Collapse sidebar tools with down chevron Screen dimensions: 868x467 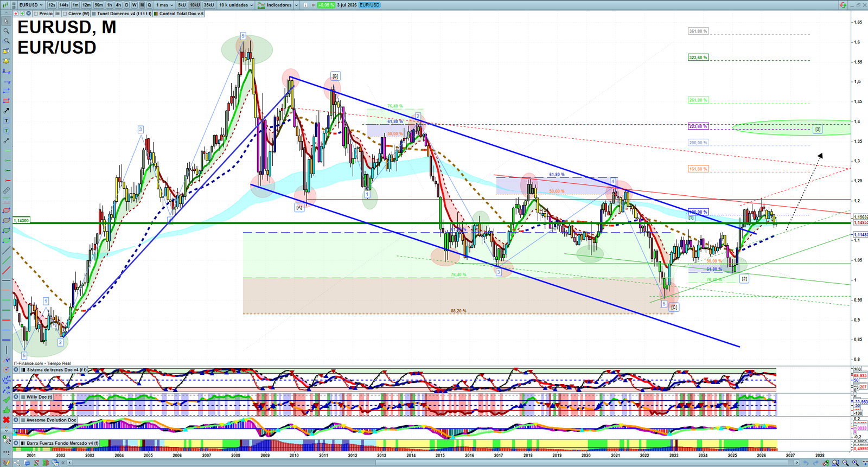pyautogui.click(x=7, y=431)
